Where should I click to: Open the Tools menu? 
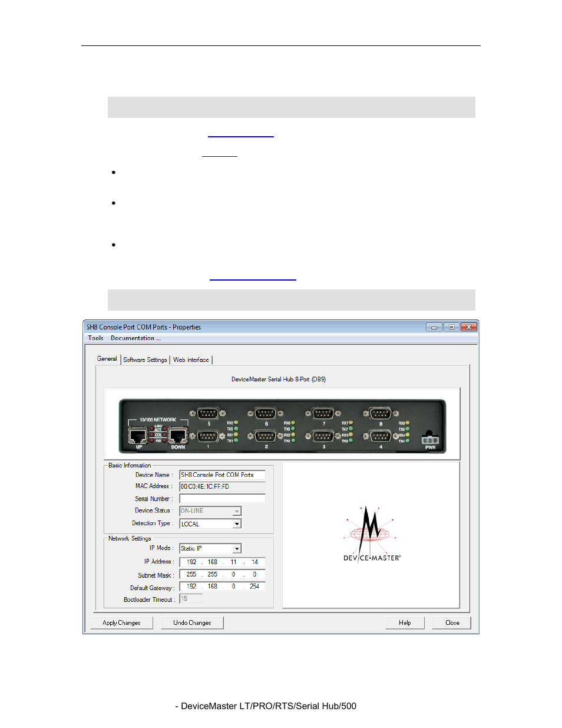(95, 338)
